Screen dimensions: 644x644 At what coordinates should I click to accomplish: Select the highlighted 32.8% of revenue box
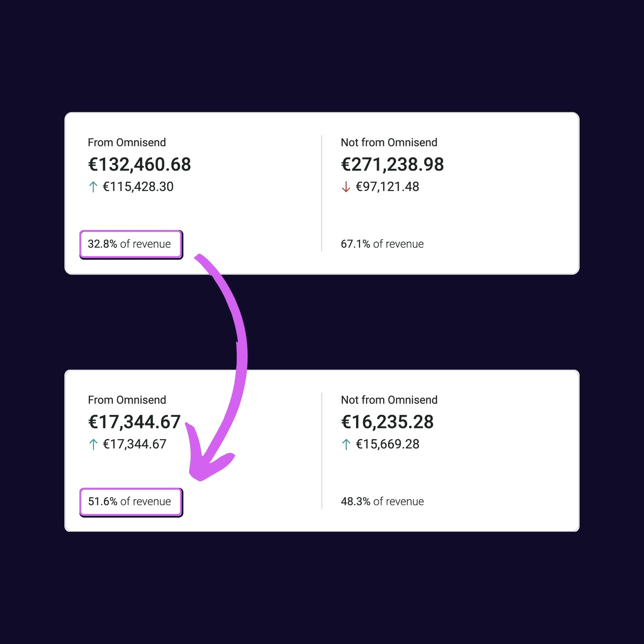(131, 244)
